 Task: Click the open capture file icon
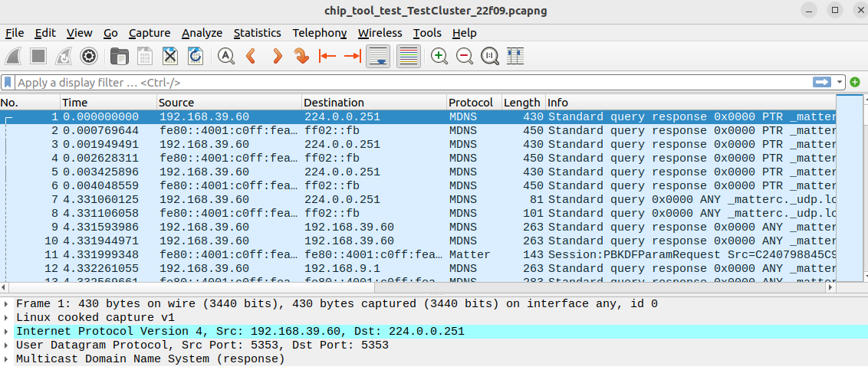[x=119, y=56]
